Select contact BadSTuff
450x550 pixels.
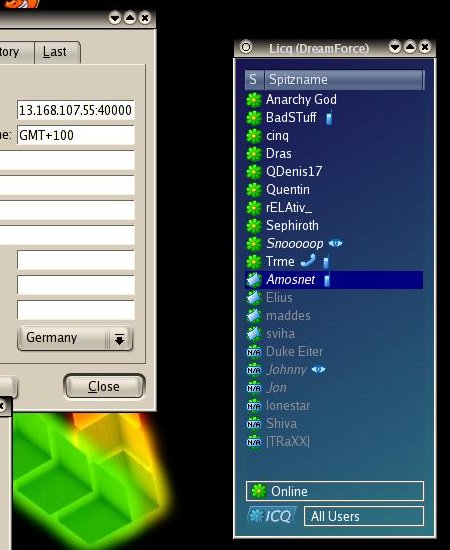point(291,118)
